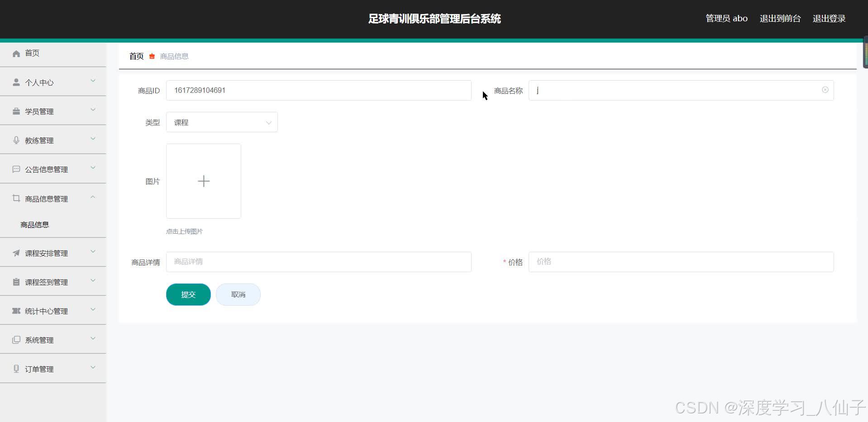The height and width of the screenshot is (422, 868).
Task: Click the image upload plus area
Action: pos(203,181)
